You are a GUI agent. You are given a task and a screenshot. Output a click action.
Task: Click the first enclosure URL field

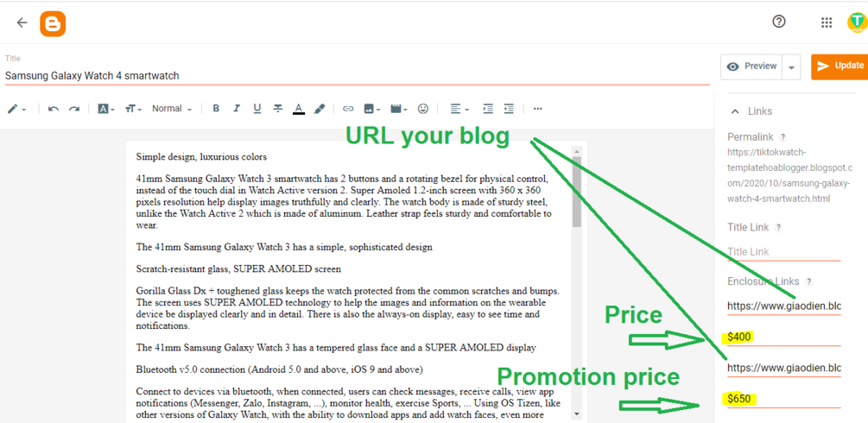click(x=784, y=305)
